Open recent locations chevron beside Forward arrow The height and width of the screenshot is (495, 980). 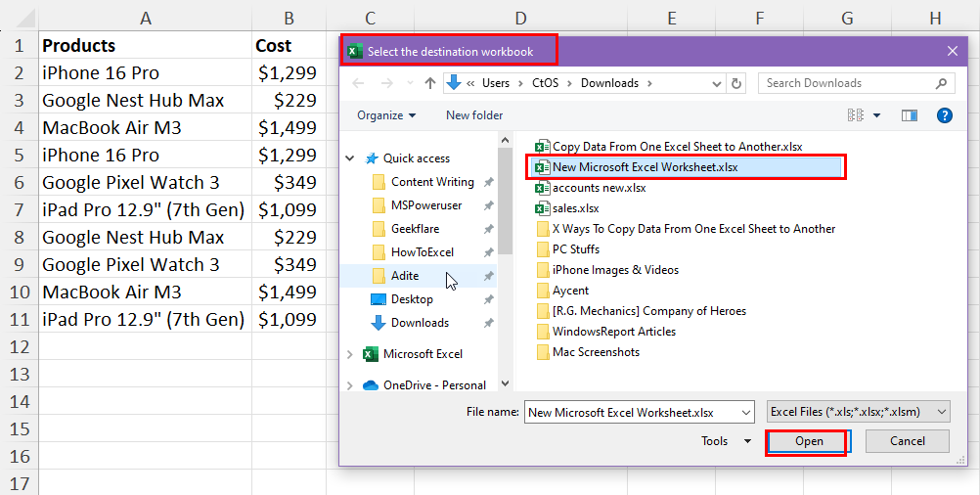click(410, 83)
